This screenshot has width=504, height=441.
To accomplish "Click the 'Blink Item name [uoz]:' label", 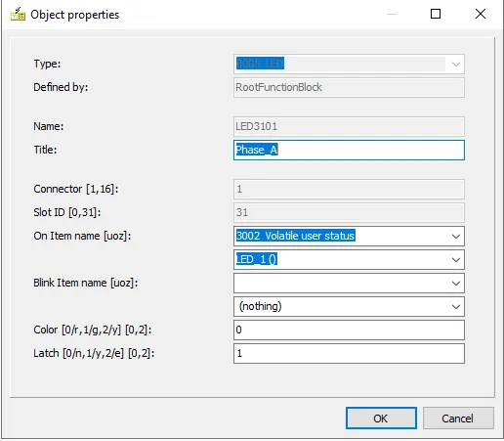I will [86, 283].
